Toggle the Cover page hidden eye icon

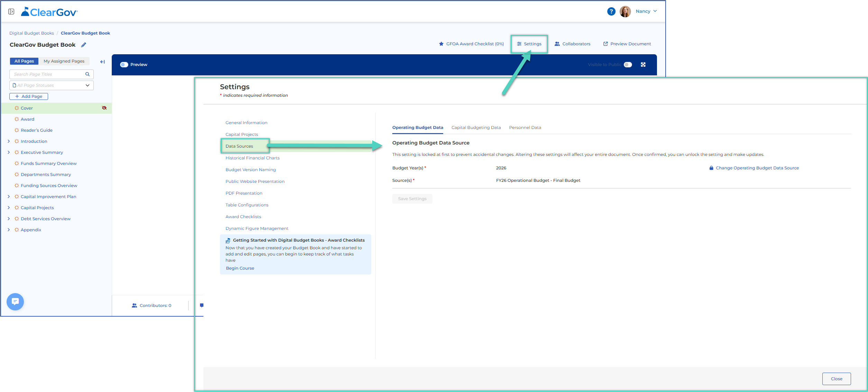104,108
